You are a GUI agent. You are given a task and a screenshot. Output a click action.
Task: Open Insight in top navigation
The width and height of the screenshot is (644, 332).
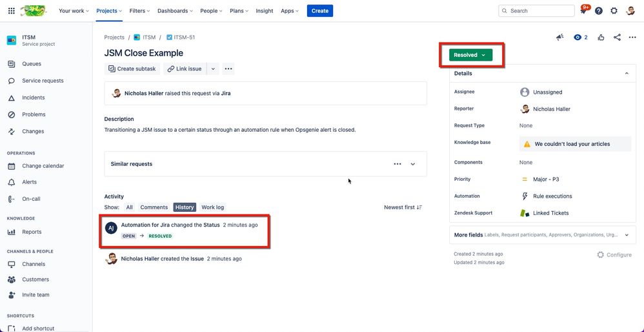(264, 11)
